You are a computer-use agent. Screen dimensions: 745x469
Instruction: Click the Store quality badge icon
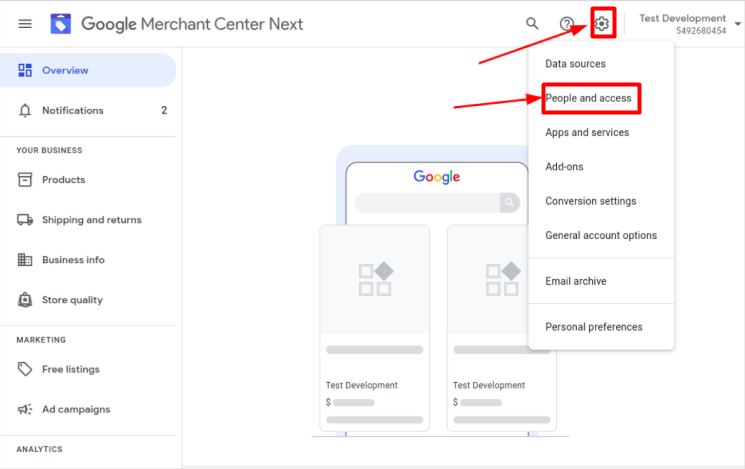[25, 300]
